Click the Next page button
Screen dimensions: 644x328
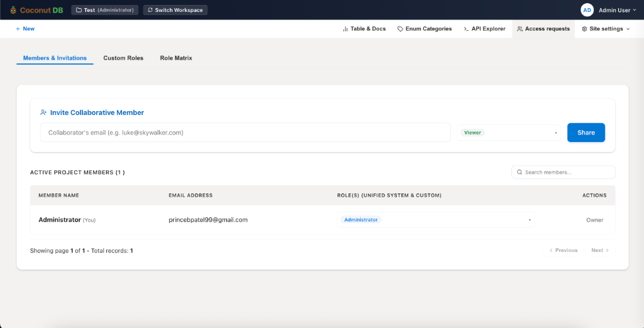(x=600, y=251)
